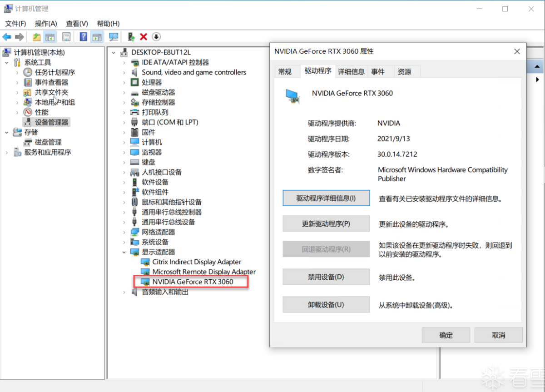Screen dimensions: 545x392
Task: Open the 文件(F) menu
Action: [x=15, y=24]
